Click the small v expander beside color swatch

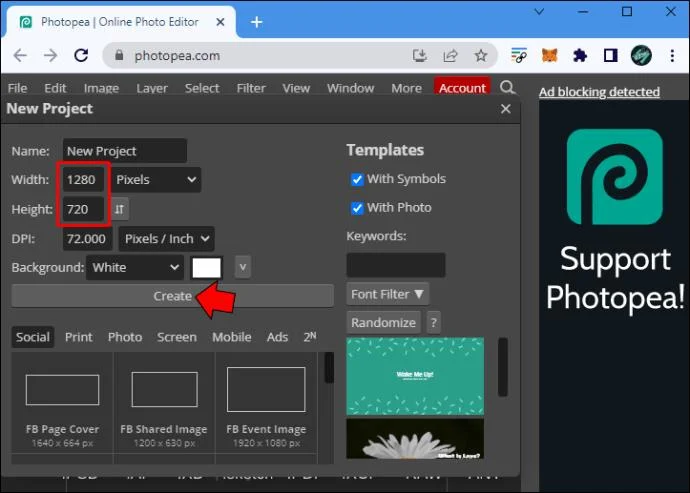click(x=242, y=267)
